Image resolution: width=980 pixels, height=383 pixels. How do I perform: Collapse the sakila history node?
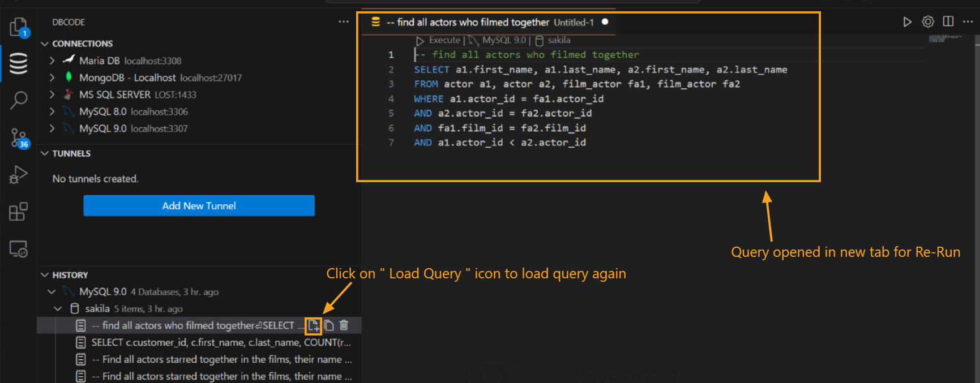coord(58,308)
